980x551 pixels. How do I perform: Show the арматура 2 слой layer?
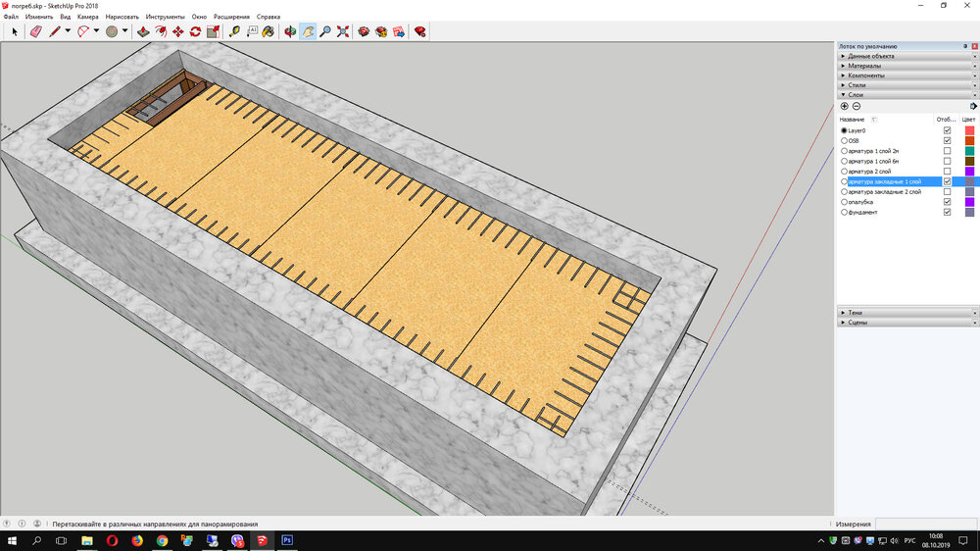947,172
